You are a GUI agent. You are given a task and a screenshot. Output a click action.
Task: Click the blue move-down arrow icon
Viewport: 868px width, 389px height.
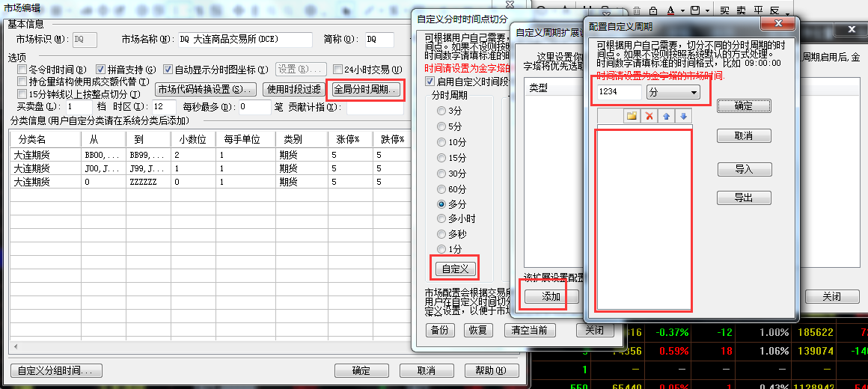click(x=684, y=116)
